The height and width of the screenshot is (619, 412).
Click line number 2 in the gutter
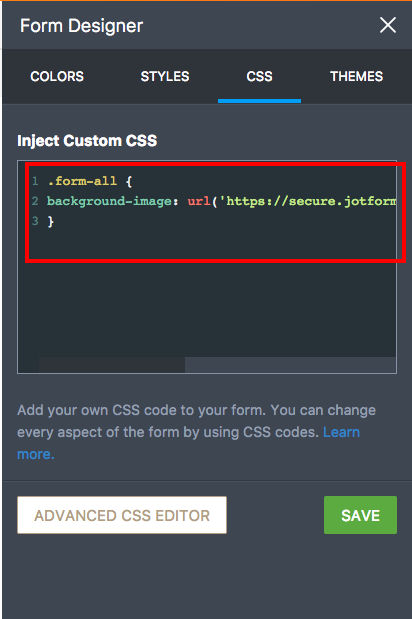[x=35, y=201]
